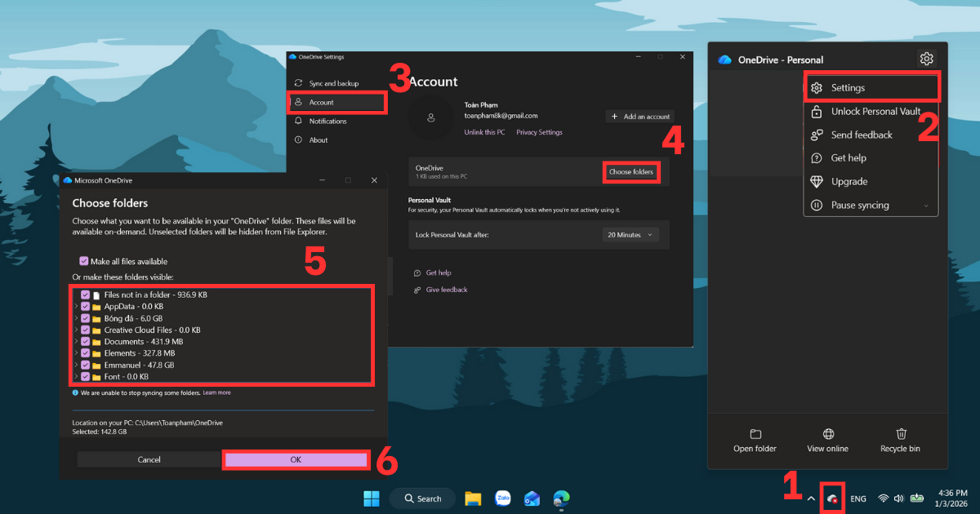Click the Choose folders button
This screenshot has height=514, width=980.
click(x=630, y=171)
